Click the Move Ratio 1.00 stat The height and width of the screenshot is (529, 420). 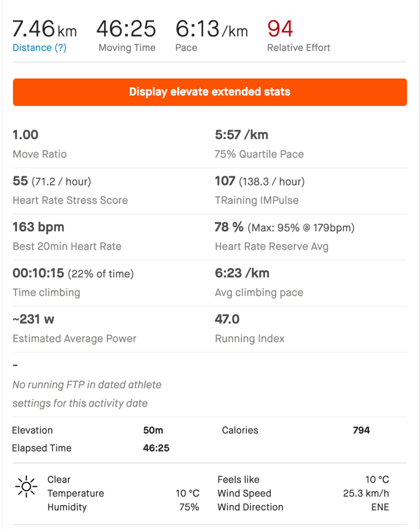25,135
